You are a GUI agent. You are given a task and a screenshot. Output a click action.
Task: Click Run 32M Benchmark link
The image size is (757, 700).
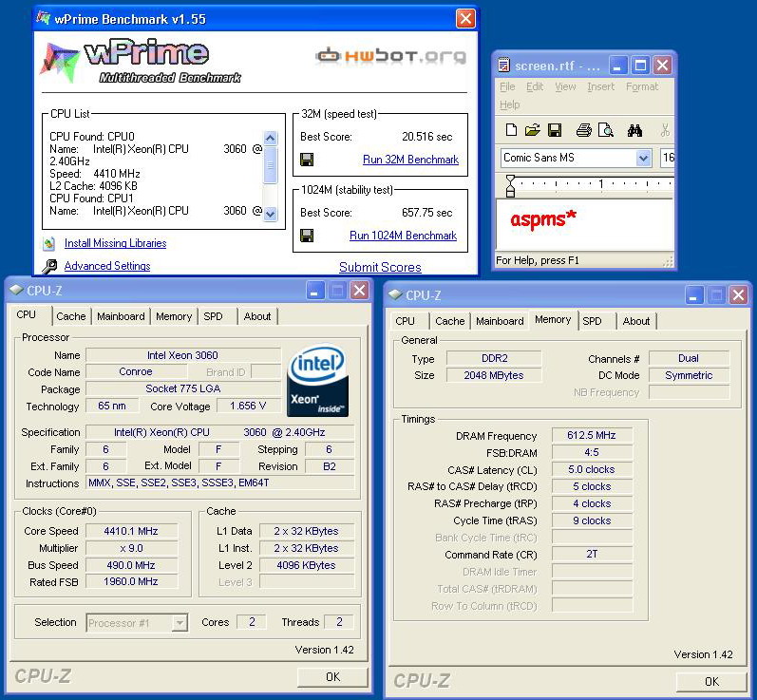(410, 160)
